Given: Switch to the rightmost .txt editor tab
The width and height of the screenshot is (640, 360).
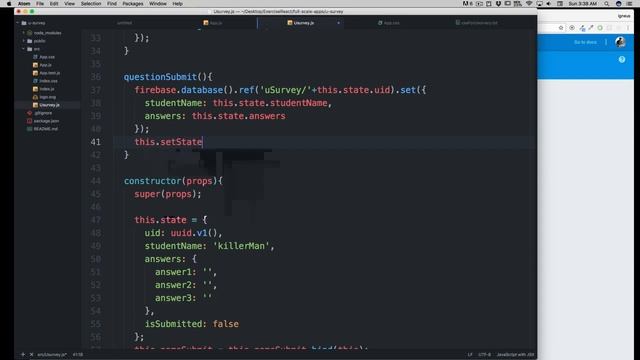Looking at the screenshot, I should [477, 23].
